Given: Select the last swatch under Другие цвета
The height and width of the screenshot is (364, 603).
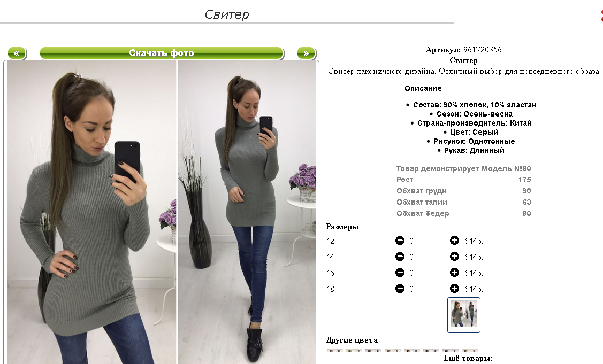Looking at the screenshot, I should [470, 351].
